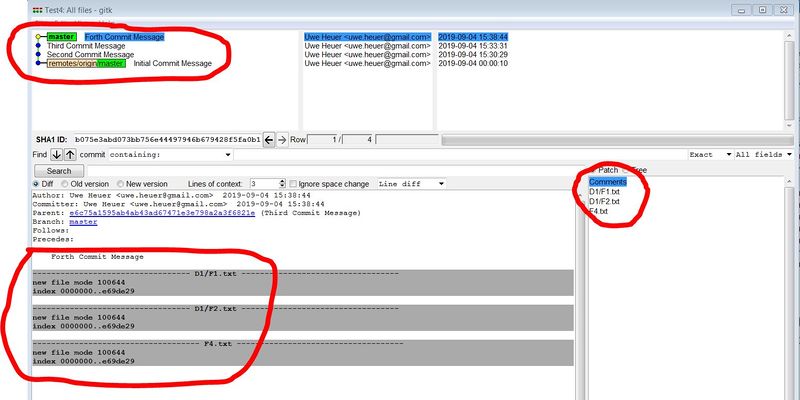Image resolution: width=800 pixels, height=400 pixels.
Task: Click the blue graph node of Initial Commit
Action: tap(39, 63)
